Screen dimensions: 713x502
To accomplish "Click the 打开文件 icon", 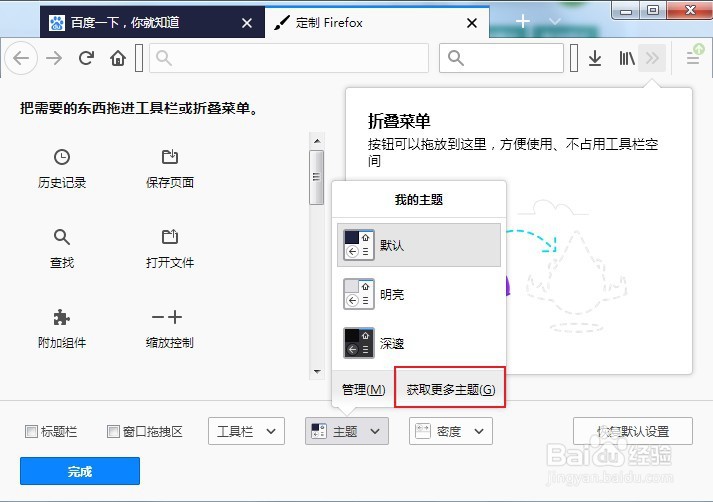I will pyautogui.click(x=170, y=236).
